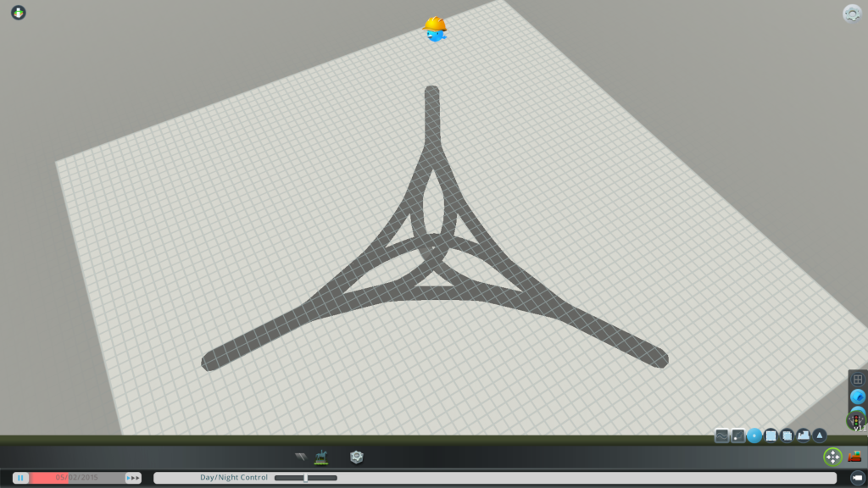Pause the simulation
Viewport: 868px width, 488px height.
[x=20, y=478]
